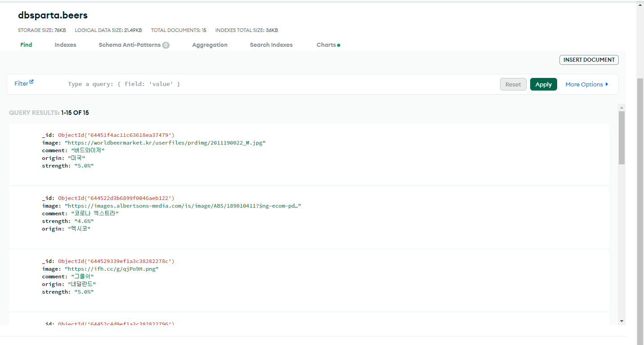Switch to the Search Indexes tab
This screenshot has width=644, height=345.
271,45
